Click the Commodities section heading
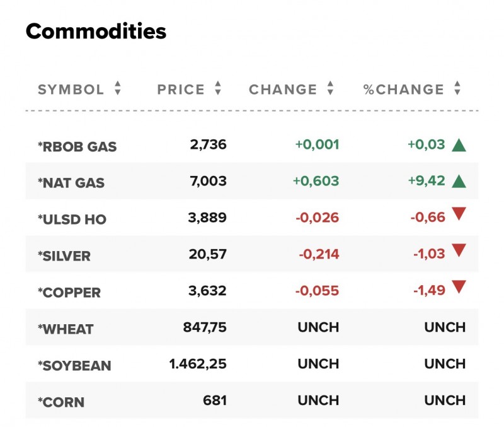This screenshot has height=427, width=504. (x=96, y=32)
